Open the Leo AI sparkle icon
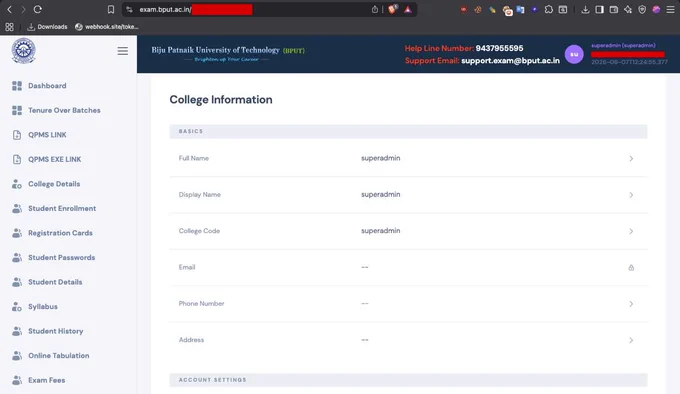Viewport: 680px width, 394px height. coord(628,9)
